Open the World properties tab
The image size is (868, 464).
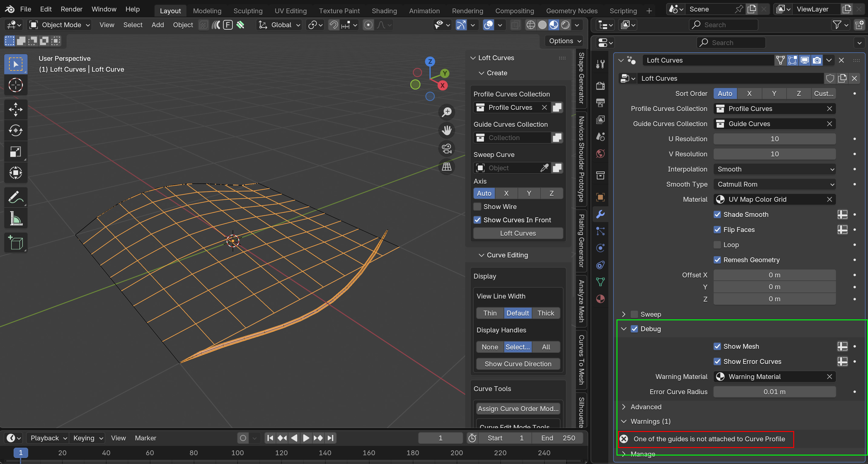[x=600, y=154]
